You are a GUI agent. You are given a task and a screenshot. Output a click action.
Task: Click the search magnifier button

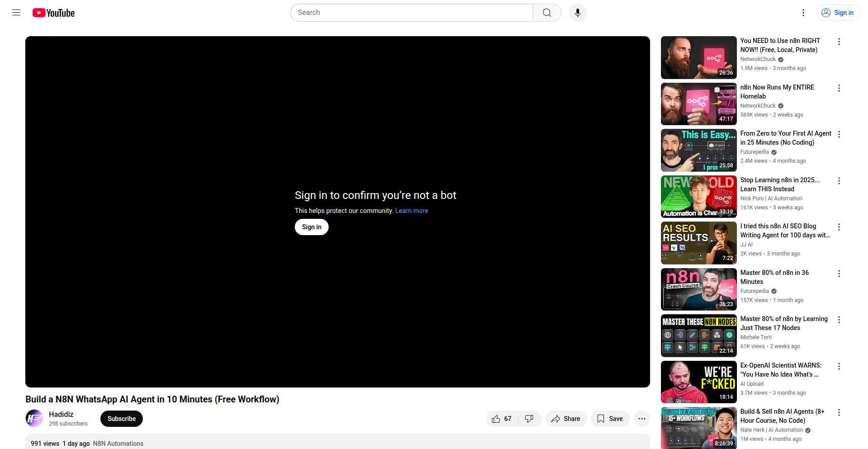[x=547, y=13]
